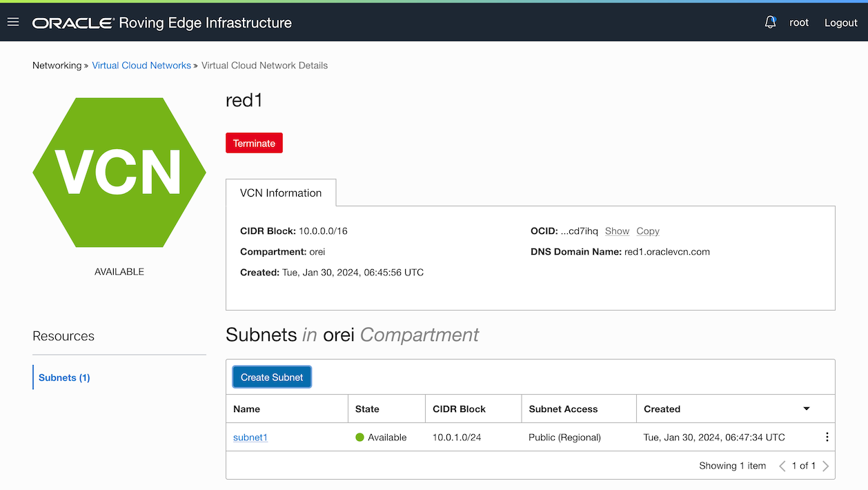This screenshot has width=868, height=490.
Task: Click the Networking breadcrumb text
Action: coord(57,66)
